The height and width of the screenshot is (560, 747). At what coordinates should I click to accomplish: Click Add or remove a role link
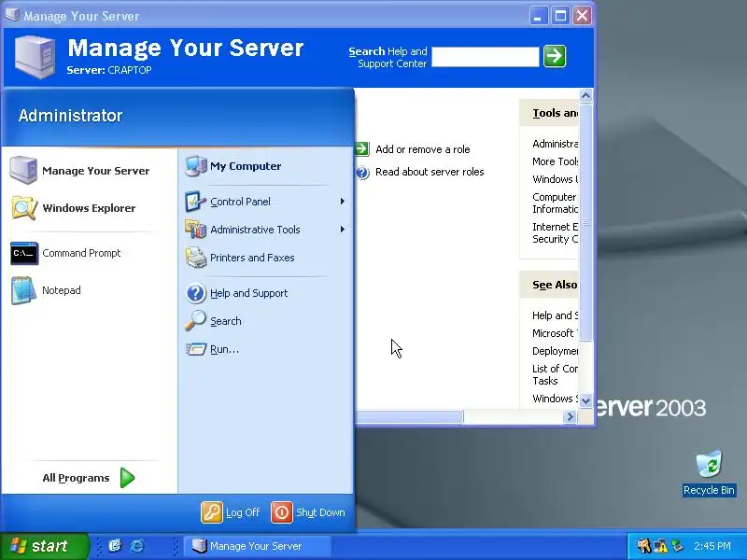point(423,149)
